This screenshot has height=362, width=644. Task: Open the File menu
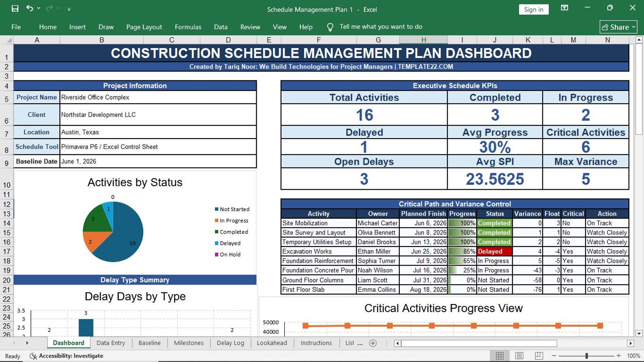pyautogui.click(x=16, y=27)
